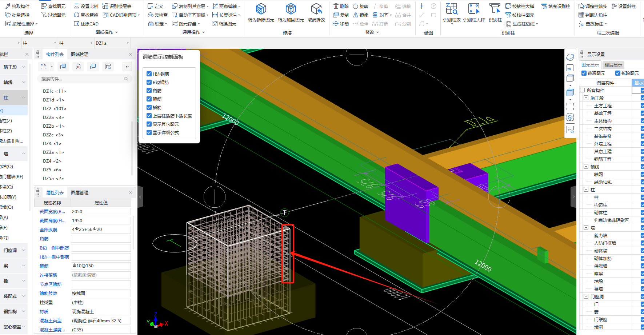Screen dimensions: 644x335
Task: Click fullscreen frame icon on view toolbar
Action: [570, 106]
